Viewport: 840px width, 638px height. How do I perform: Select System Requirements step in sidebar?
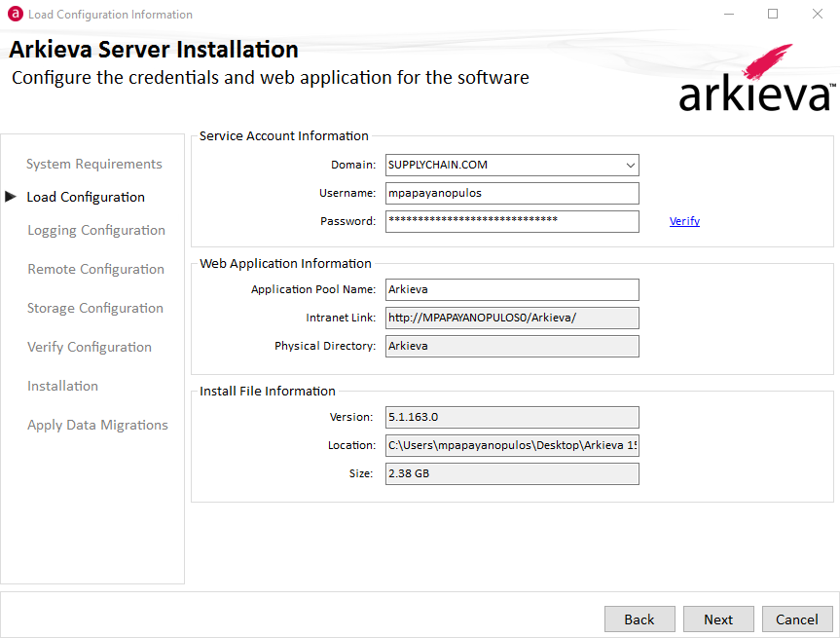pyautogui.click(x=93, y=164)
